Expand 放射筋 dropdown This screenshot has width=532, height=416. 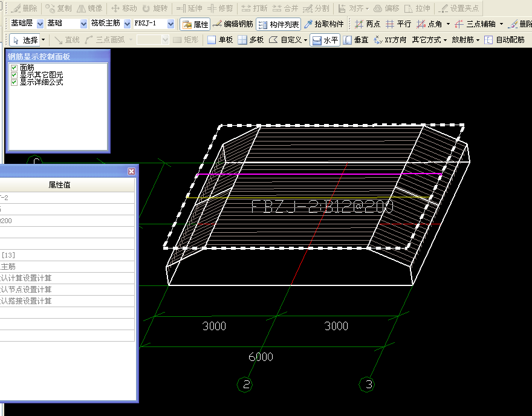[478, 41]
